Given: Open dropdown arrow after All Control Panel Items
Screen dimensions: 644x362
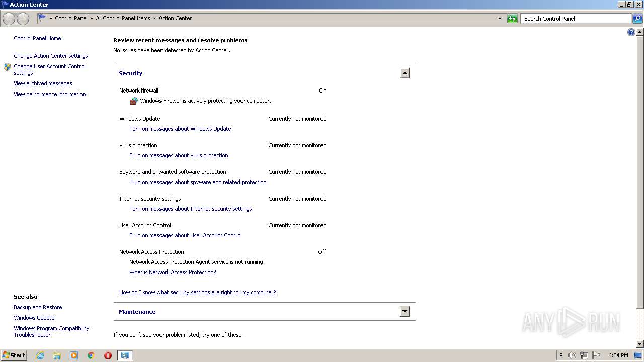Looking at the screenshot, I should click(x=154, y=18).
